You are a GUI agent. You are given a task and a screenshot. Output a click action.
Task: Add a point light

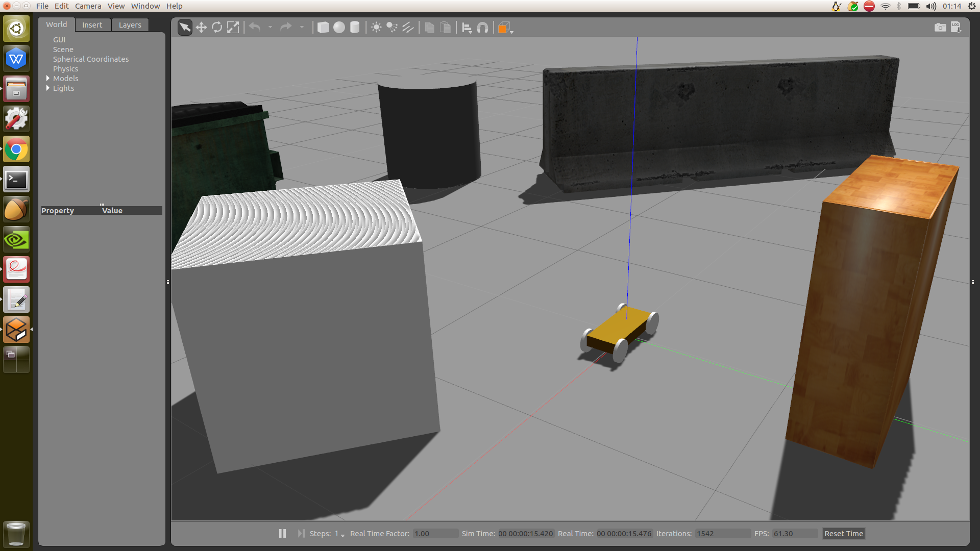coord(376,28)
